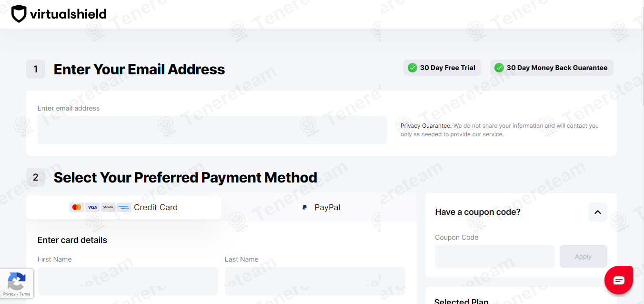Select the Mastercard icon

[77, 207]
